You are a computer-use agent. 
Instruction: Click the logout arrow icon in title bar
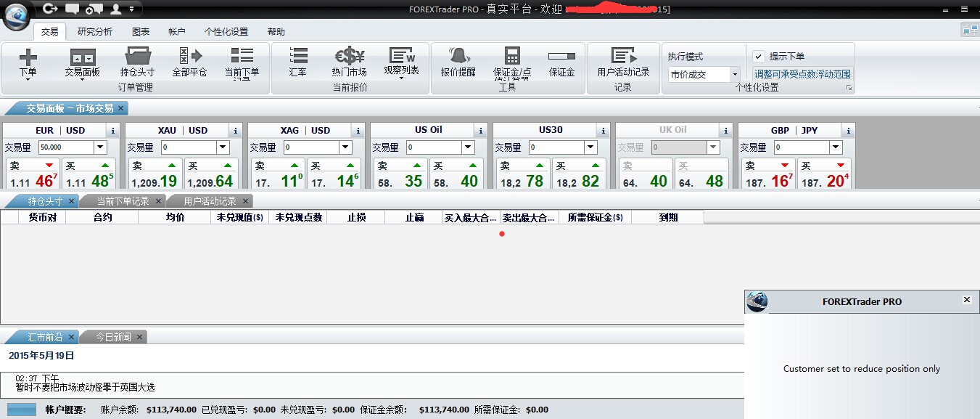tap(50, 9)
